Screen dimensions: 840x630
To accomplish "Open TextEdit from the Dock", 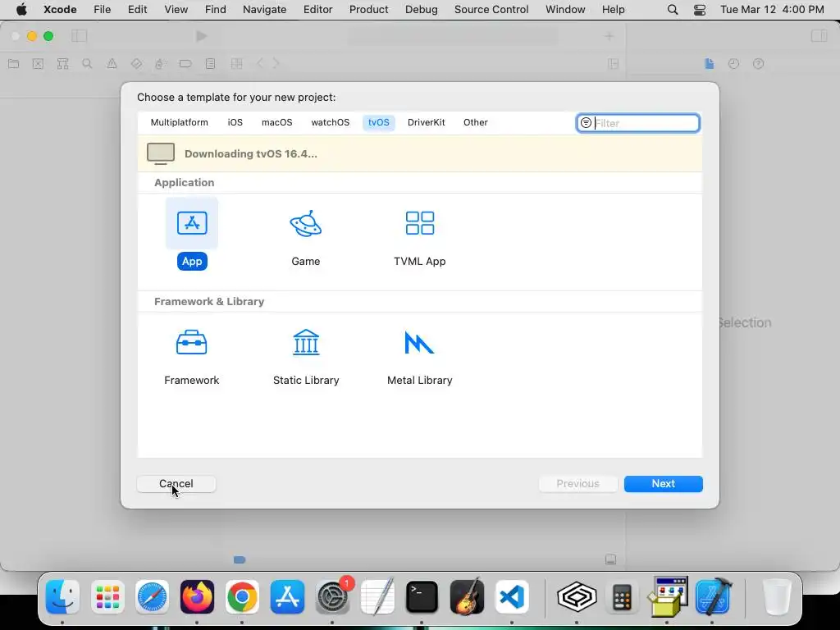I will point(377,597).
